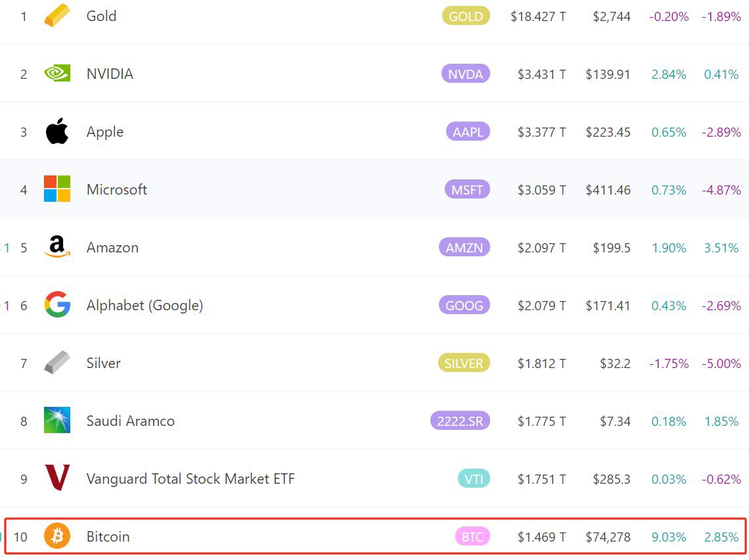Screen dimensions: 749x560
Task: Open the Alphabet (Google) link
Action: click(145, 306)
